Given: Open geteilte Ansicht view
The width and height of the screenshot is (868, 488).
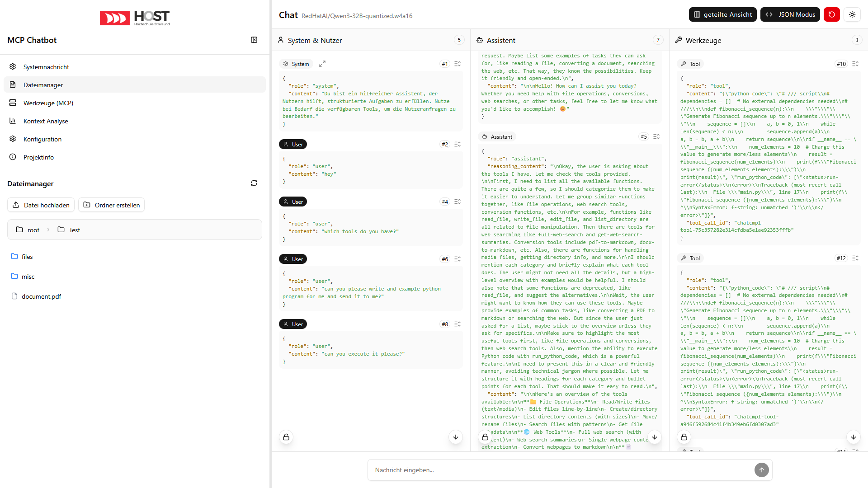Looking at the screenshot, I should pyautogui.click(x=722, y=14).
